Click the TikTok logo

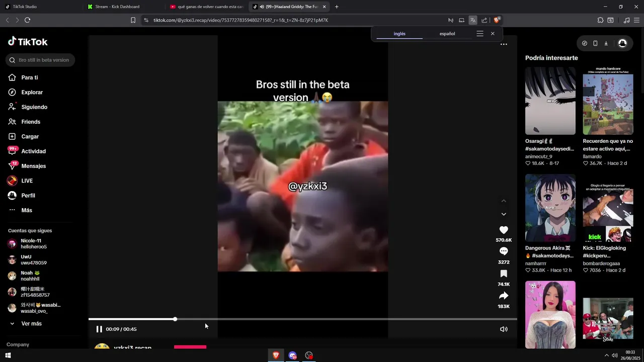coord(28,42)
